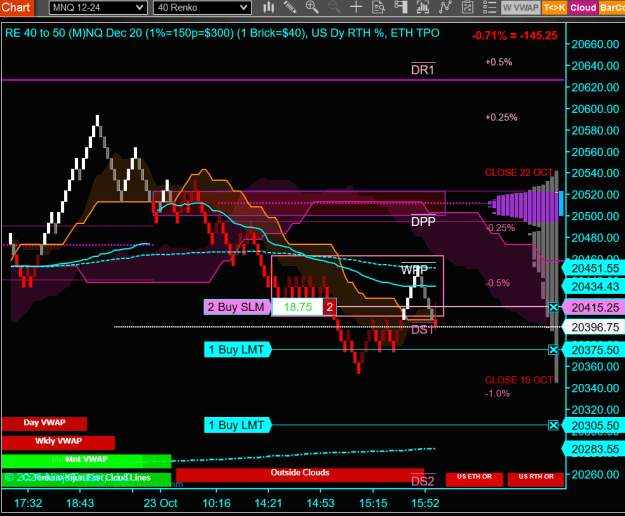
Task: Click the zoom in magnifier icon
Action: (312, 7)
